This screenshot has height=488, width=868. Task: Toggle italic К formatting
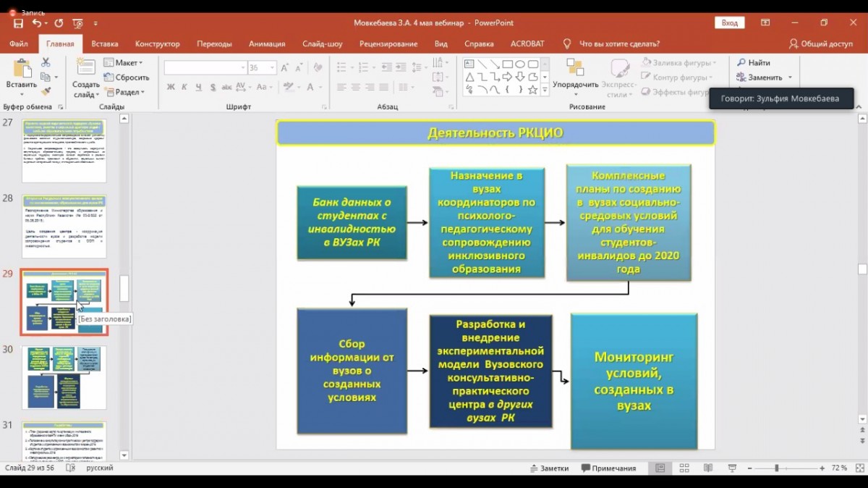[x=184, y=87]
